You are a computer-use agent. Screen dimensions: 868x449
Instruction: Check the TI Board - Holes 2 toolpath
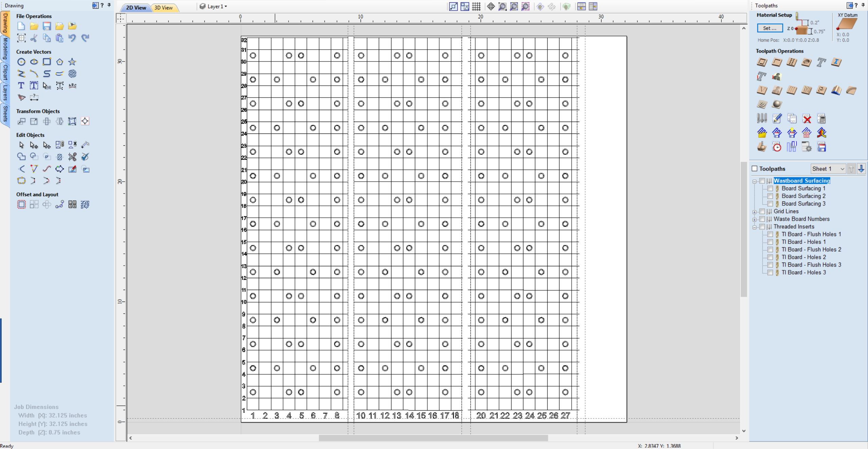coord(771,257)
